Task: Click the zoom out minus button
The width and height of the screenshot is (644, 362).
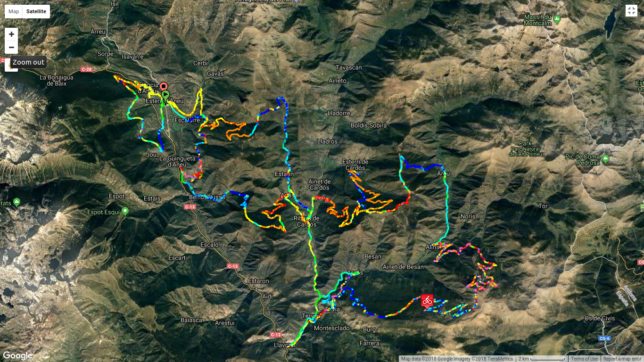Action: click(11, 48)
